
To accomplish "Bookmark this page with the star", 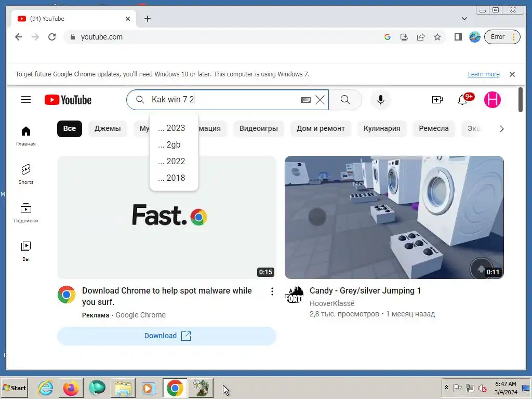I will click(437, 37).
